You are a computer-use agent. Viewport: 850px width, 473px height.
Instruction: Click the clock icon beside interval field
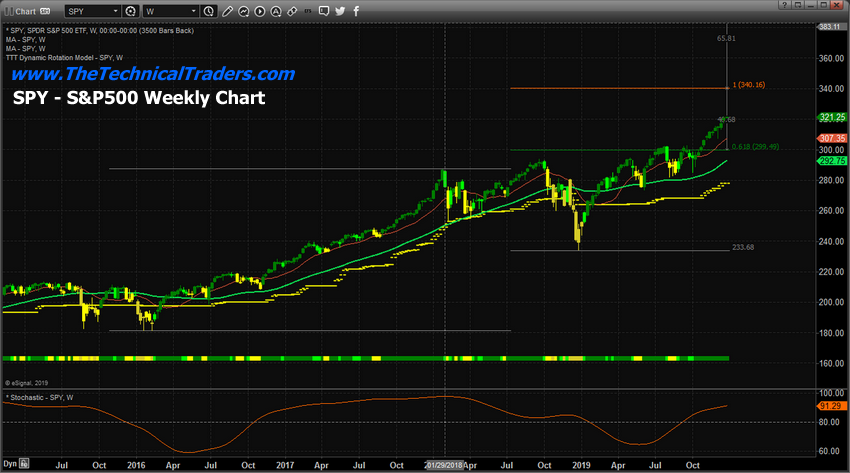tap(207, 11)
